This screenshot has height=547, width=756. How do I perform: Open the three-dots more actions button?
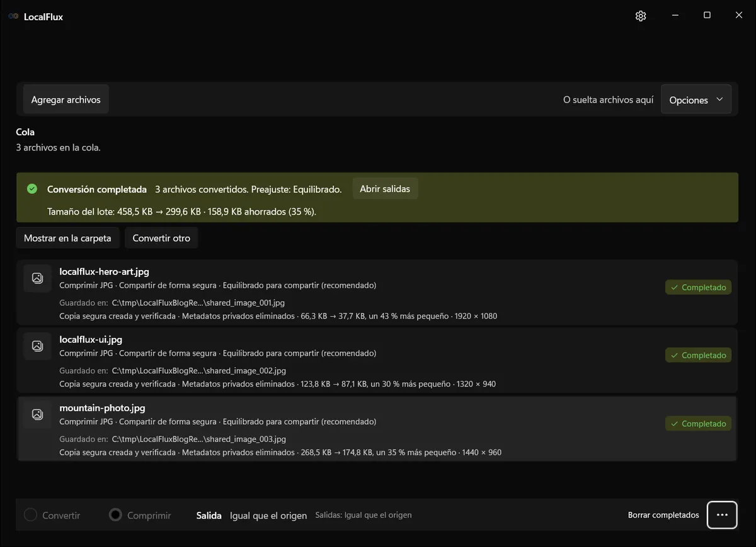[722, 515]
